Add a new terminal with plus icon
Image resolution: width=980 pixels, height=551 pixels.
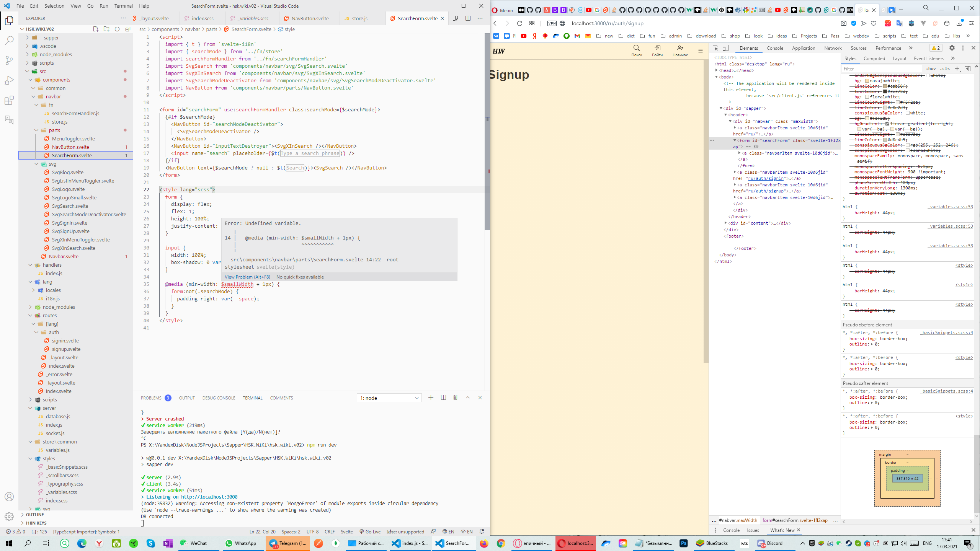tap(431, 398)
